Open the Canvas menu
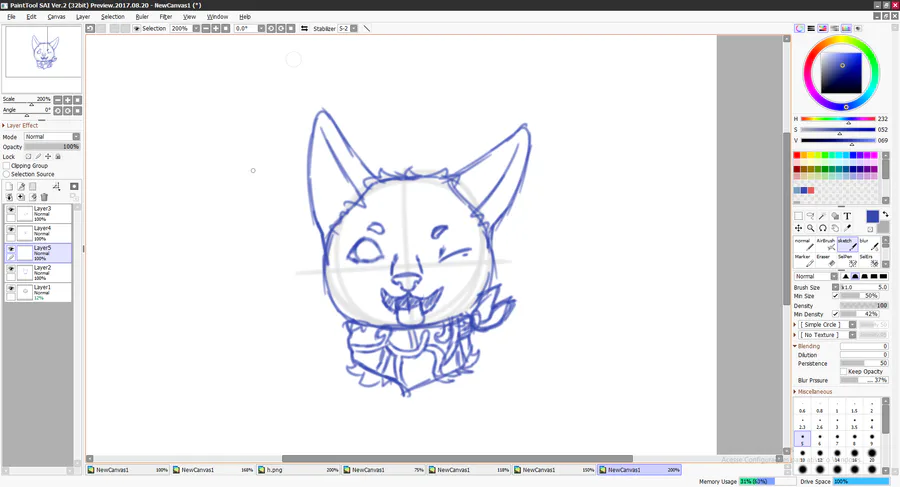The height and width of the screenshot is (487, 900). [x=56, y=17]
